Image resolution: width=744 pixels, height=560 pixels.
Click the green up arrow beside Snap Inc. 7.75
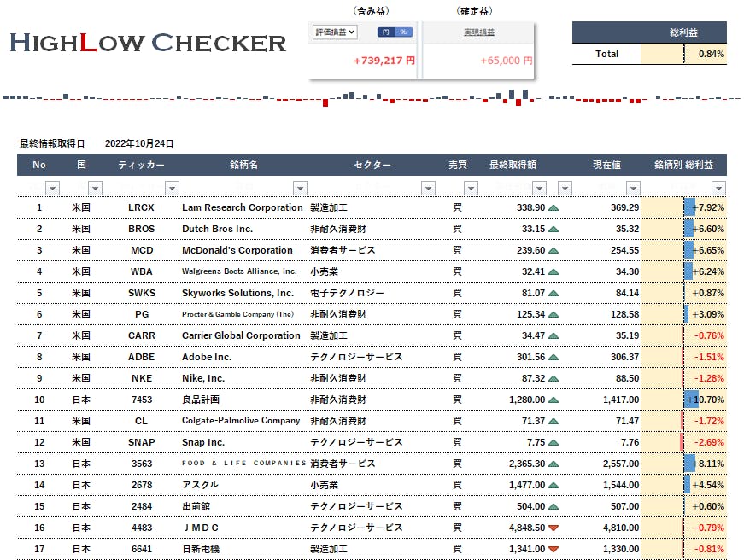tap(554, 442)
